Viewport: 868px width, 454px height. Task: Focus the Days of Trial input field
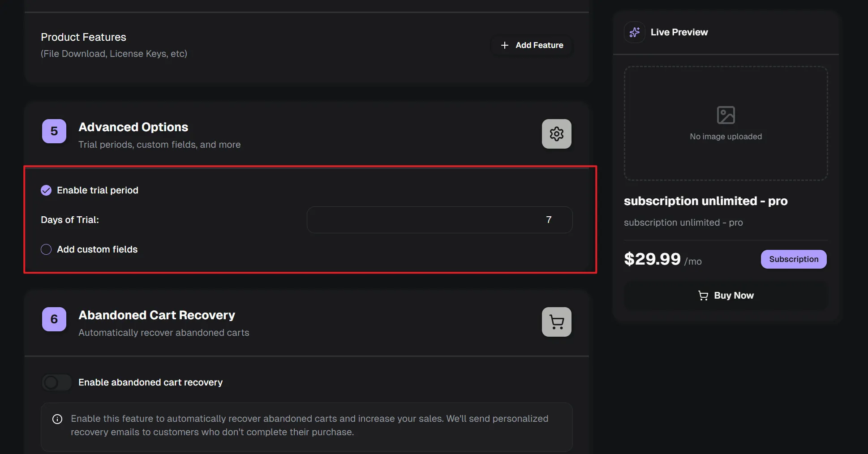click(439, 220)
